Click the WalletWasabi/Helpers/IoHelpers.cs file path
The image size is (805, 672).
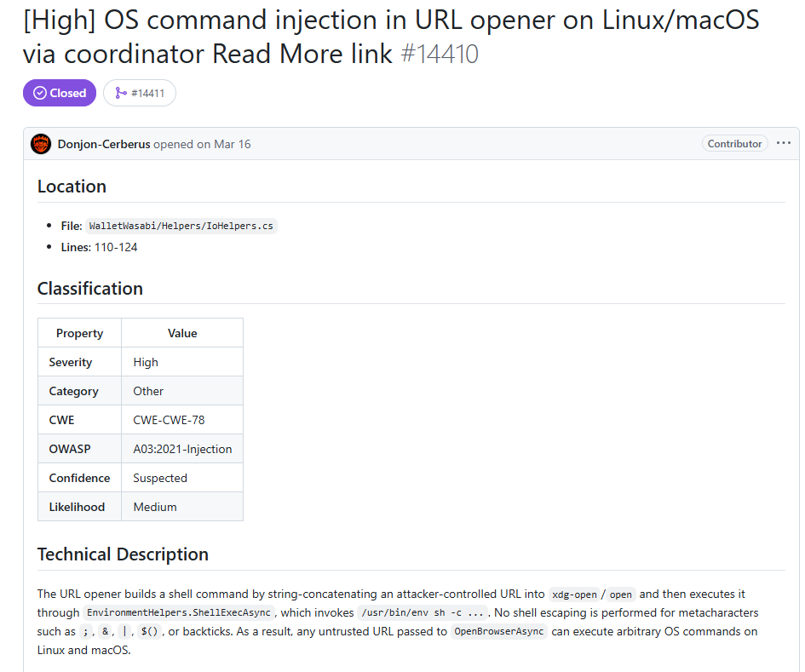point(181,226)
